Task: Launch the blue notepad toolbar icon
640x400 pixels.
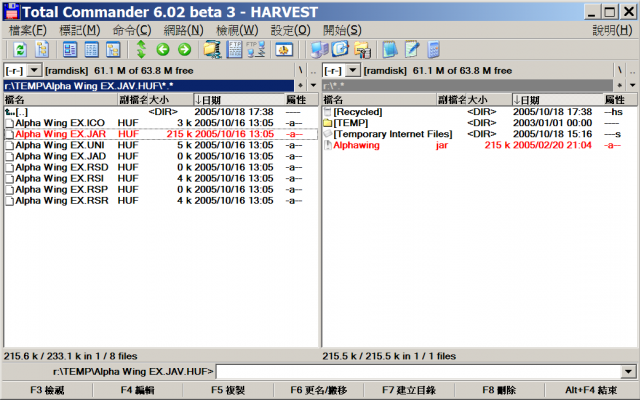Action: coord(390,50)
